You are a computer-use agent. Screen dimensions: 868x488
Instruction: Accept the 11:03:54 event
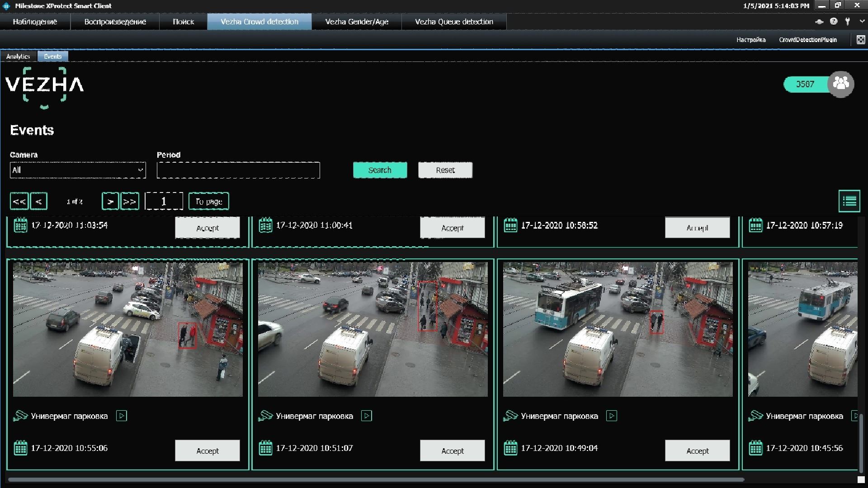click(x=208, y=228)
